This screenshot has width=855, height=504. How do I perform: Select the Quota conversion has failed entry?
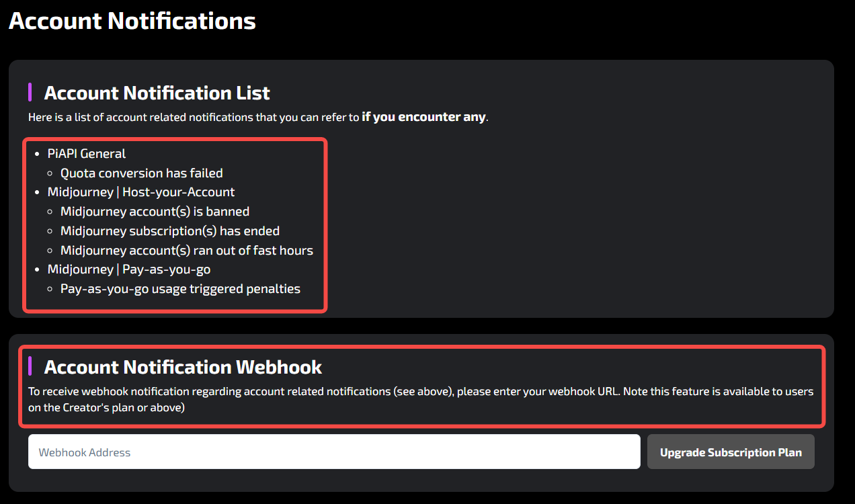[141, 173]
